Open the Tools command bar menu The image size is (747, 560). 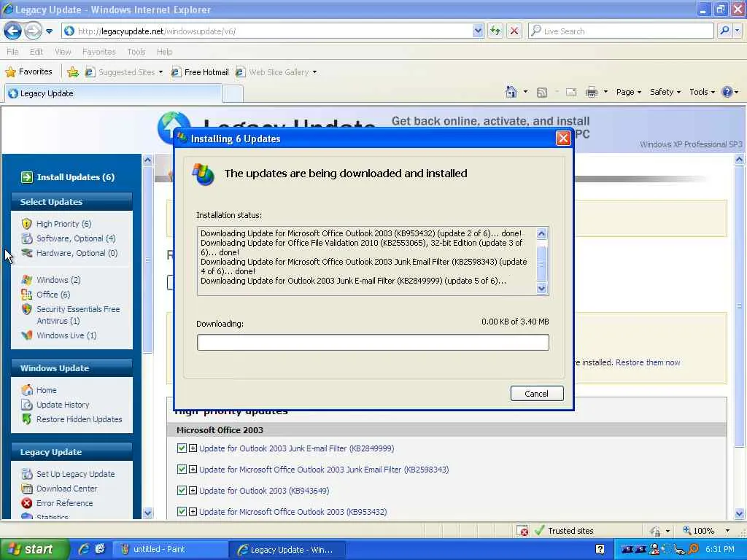[x=702, y=93]
